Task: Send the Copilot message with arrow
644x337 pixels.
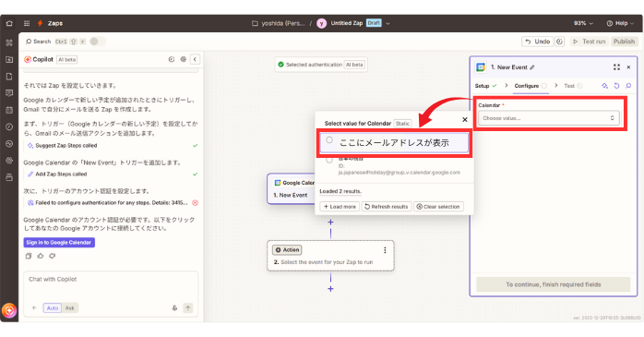Action: (188, 307)
